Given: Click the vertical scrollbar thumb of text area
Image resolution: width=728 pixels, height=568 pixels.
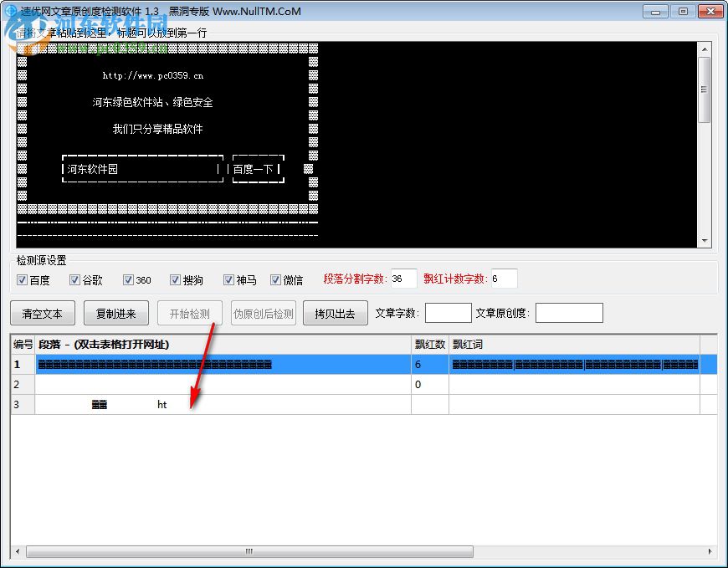Looking at the screenshot, I should coord(705,90).
